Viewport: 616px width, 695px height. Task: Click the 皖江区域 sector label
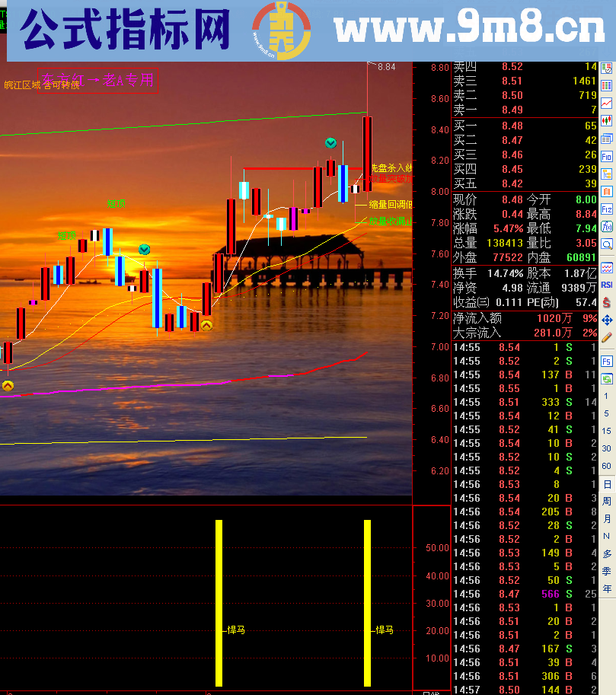pos(21,85)
